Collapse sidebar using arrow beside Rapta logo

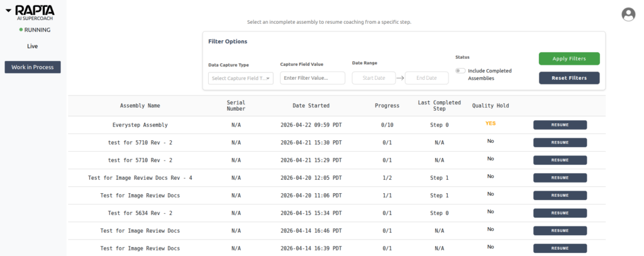[8, 11]
